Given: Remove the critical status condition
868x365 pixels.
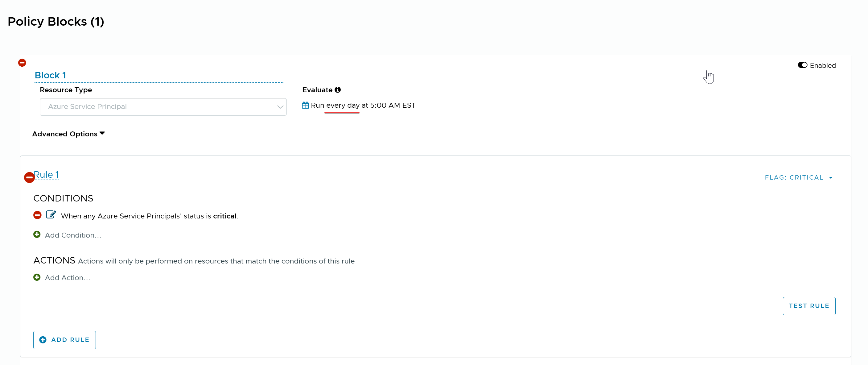Looking at the screenshot, I should coord(37,215).
